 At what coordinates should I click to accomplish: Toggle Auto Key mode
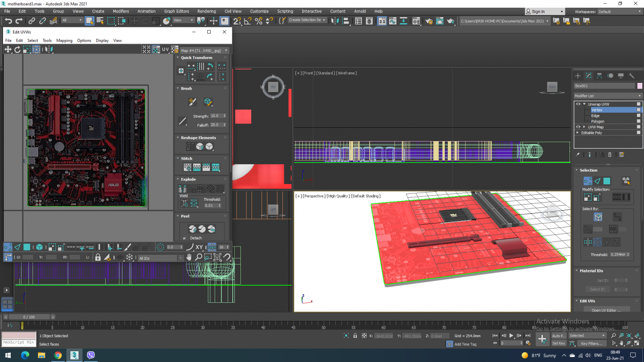559,336
